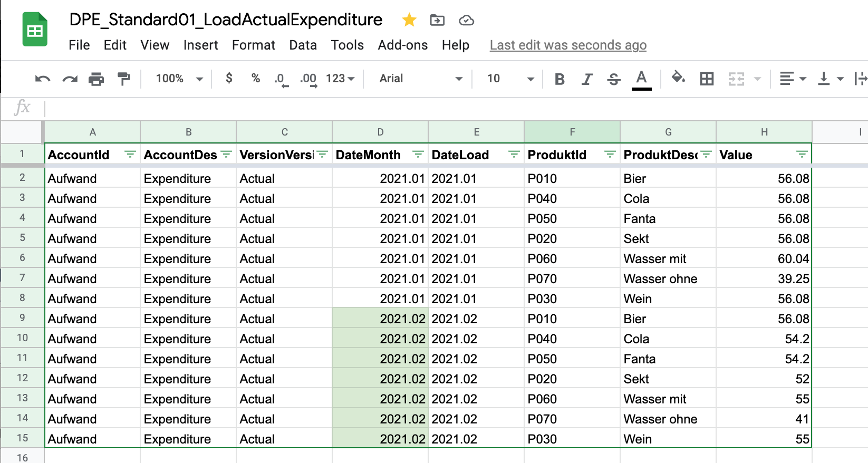Select 'Fanta' cell in row 4
Screen dimensions: 868x463
(x=668, y=218)
